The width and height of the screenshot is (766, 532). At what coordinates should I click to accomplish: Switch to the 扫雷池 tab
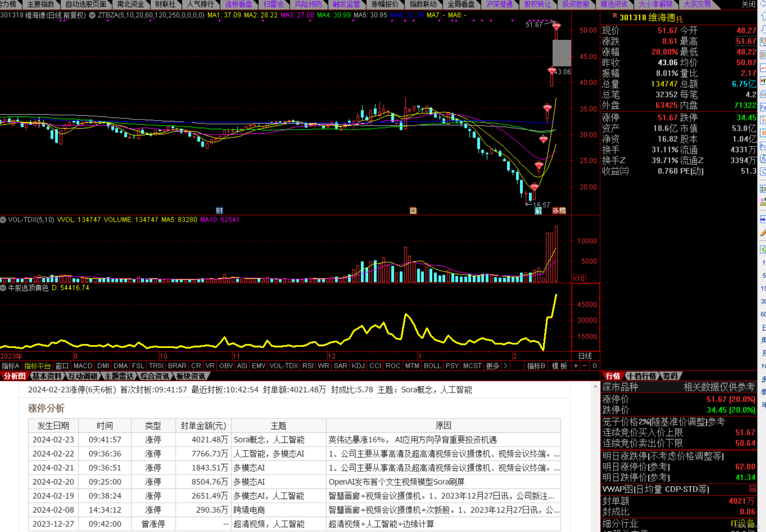click(273, 4)
